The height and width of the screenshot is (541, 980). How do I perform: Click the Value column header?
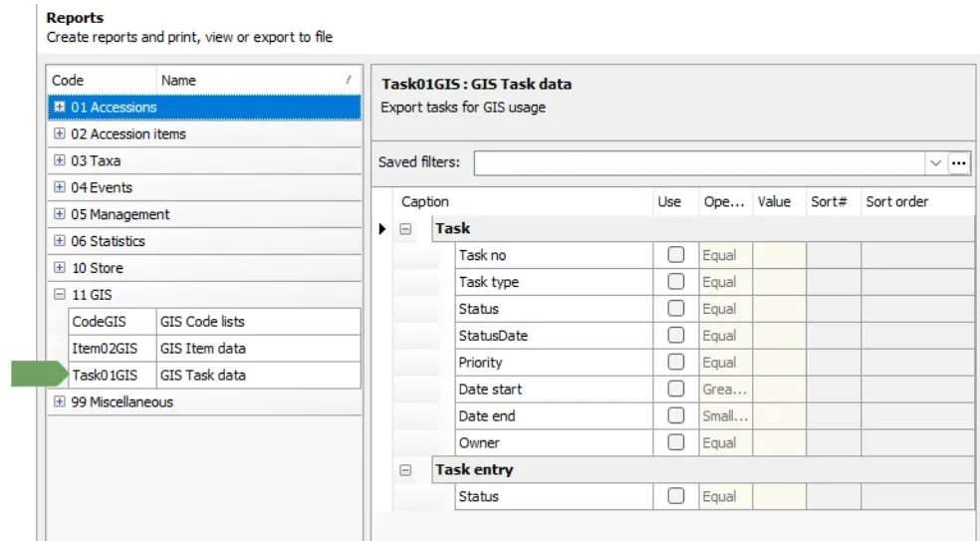(x=780, y=201)
